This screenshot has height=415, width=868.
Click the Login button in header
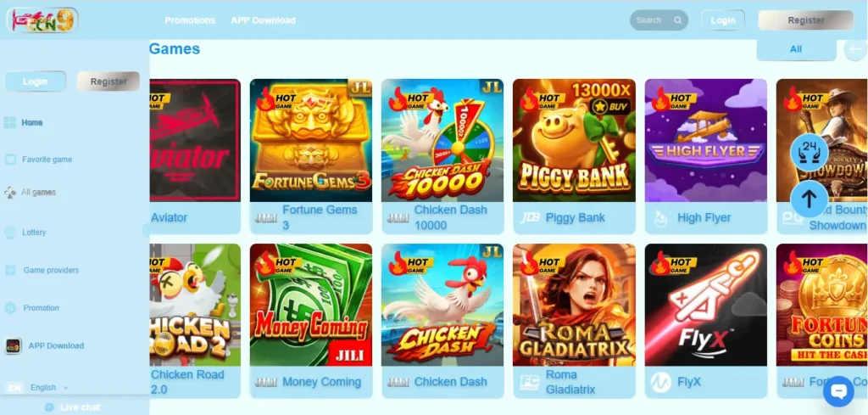[x=723, y=20]
